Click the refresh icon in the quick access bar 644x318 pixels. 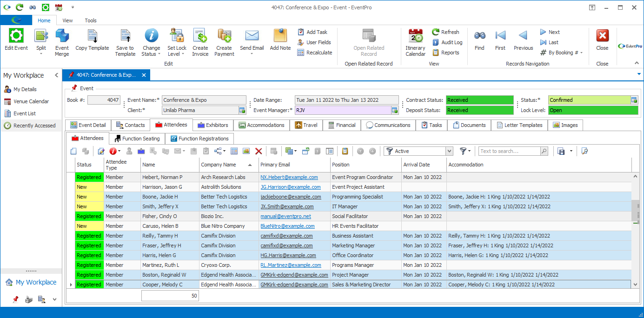click(19, 7)
